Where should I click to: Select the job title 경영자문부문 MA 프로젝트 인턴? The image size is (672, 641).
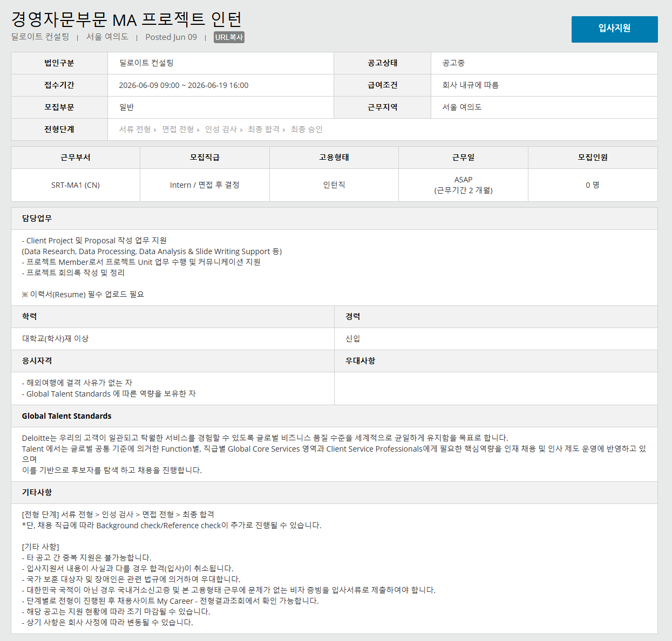pyautogui.click(x=126, y=19)
